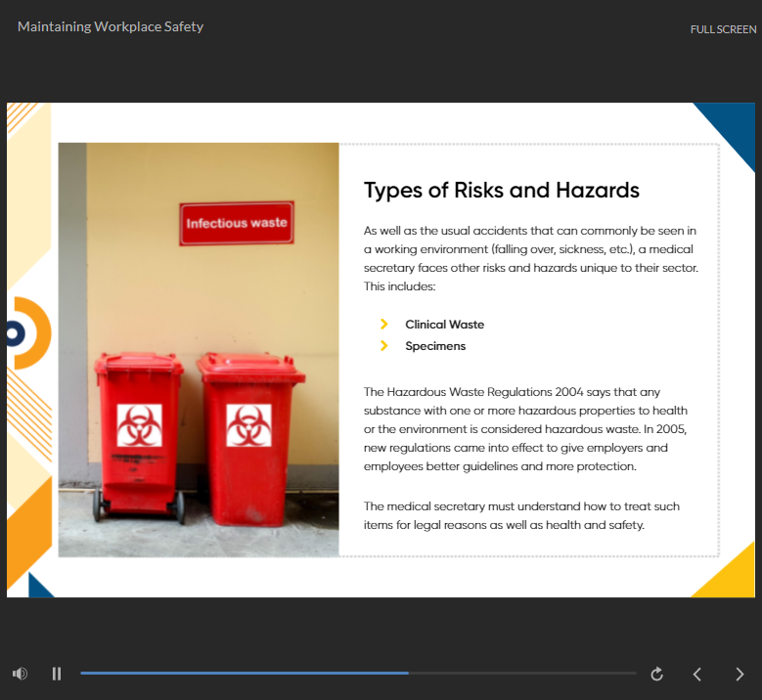
Task: Click the final paragraph about the medical secretary
Action: coord(521,515)
